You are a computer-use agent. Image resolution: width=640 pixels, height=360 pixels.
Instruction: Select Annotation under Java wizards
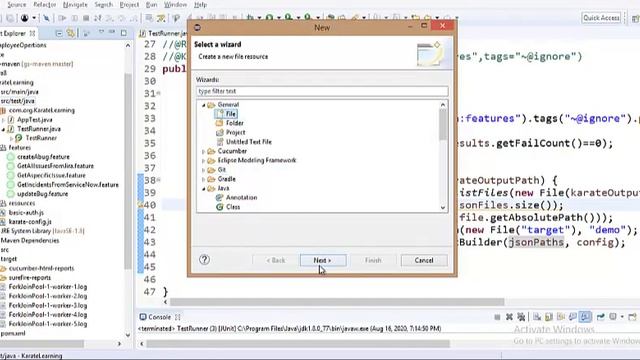tap(237, 198)
